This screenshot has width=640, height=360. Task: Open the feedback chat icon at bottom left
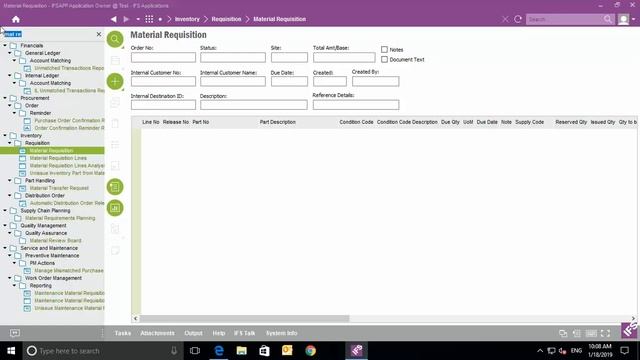[x=15, y=333]
